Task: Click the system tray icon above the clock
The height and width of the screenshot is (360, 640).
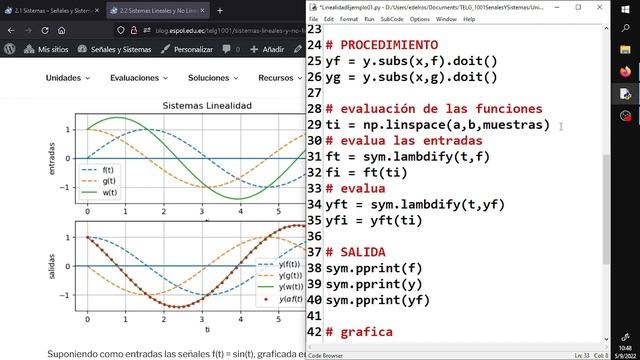Action: pyautogui.click(x=625, y=337)
